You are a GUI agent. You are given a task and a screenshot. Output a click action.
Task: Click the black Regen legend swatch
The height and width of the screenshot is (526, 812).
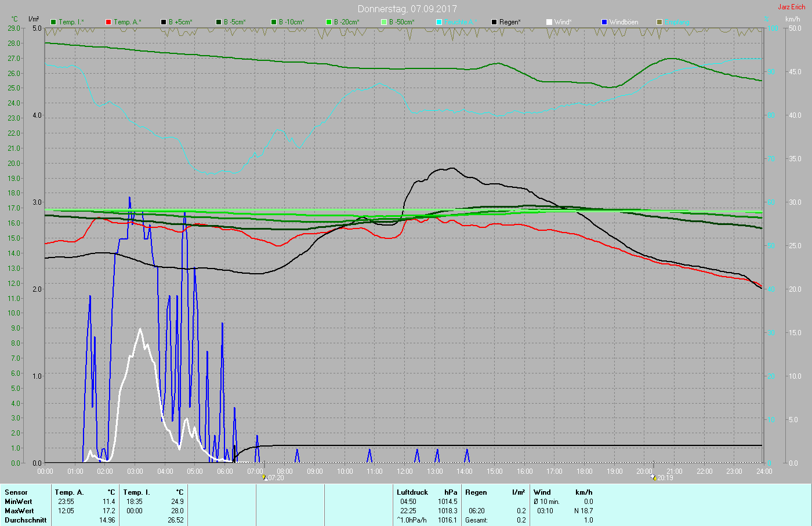(494, 22)
